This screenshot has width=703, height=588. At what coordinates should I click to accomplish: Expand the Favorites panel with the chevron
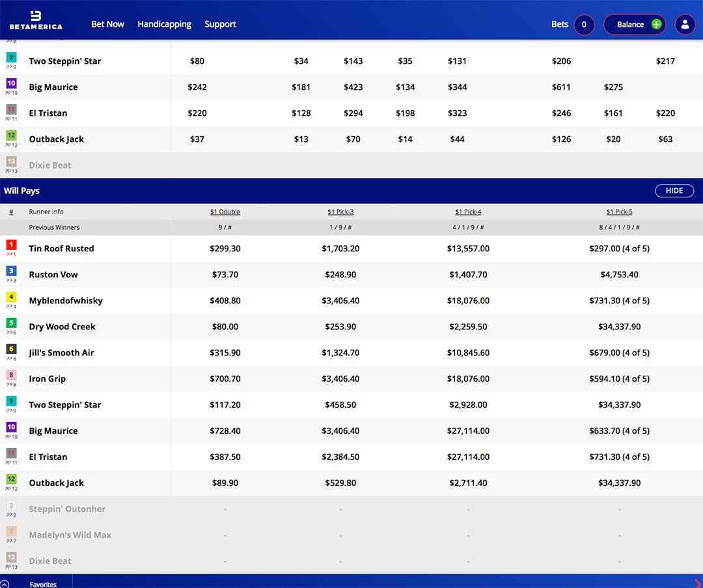[5, 584]
